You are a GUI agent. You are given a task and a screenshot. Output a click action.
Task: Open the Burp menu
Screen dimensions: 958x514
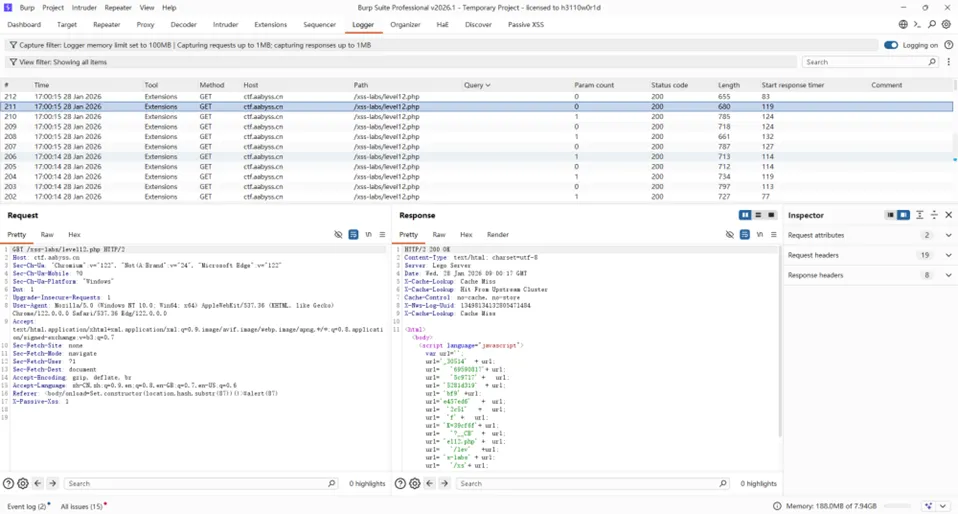tap(27, 8)
